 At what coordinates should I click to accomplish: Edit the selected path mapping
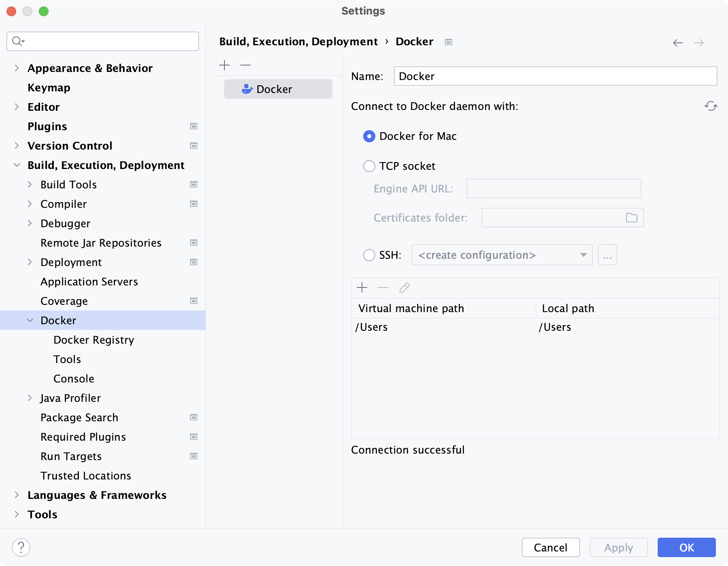[x=404, y=288]
